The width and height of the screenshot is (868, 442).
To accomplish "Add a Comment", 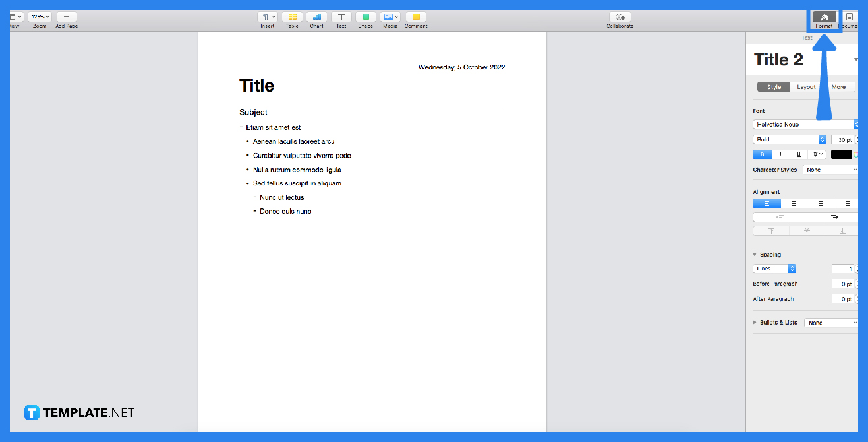I will tap(415, 18).
